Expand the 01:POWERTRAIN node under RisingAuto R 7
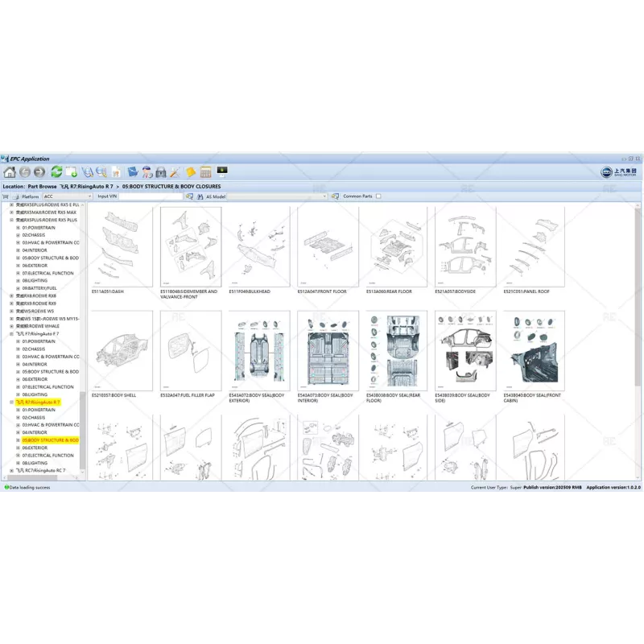The height and width of the screenshot is (644, 644). click(19, 410)
